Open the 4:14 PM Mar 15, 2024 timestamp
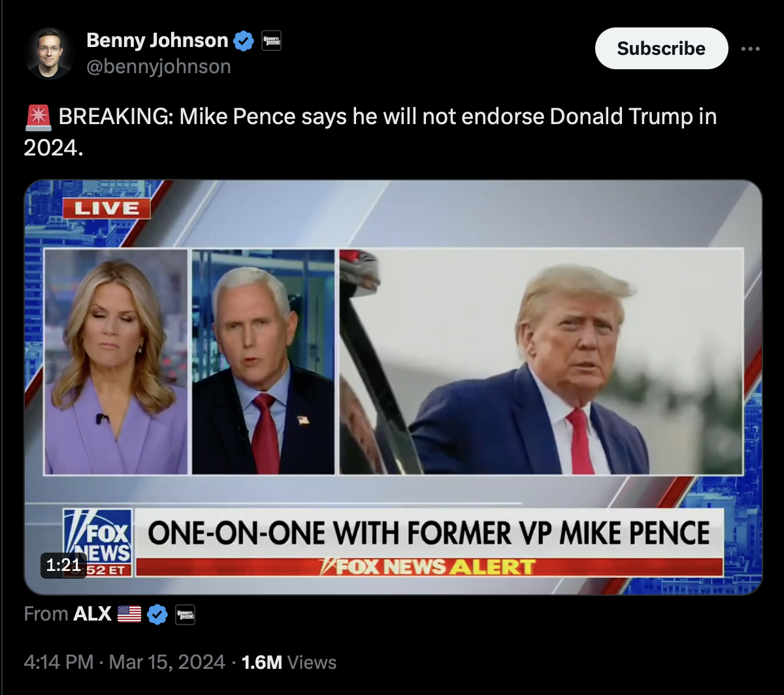The image size is (784, 695). tap(124, 662)
